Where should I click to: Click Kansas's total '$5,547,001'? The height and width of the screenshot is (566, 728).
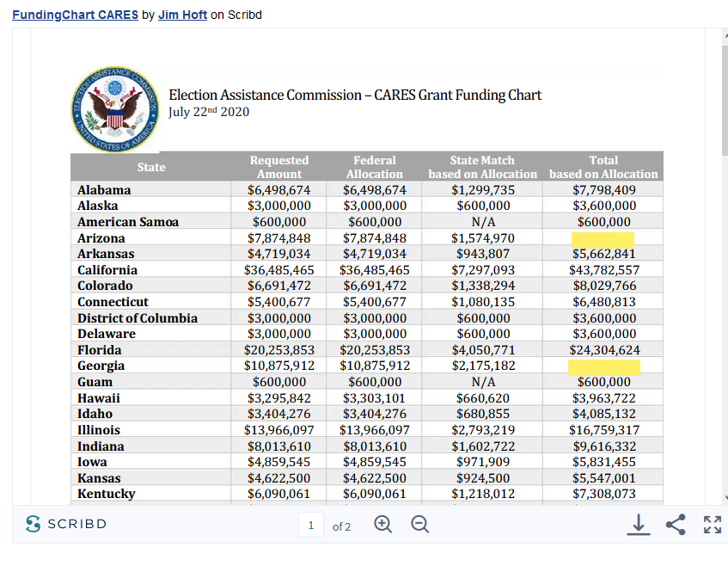pos(604,478)
